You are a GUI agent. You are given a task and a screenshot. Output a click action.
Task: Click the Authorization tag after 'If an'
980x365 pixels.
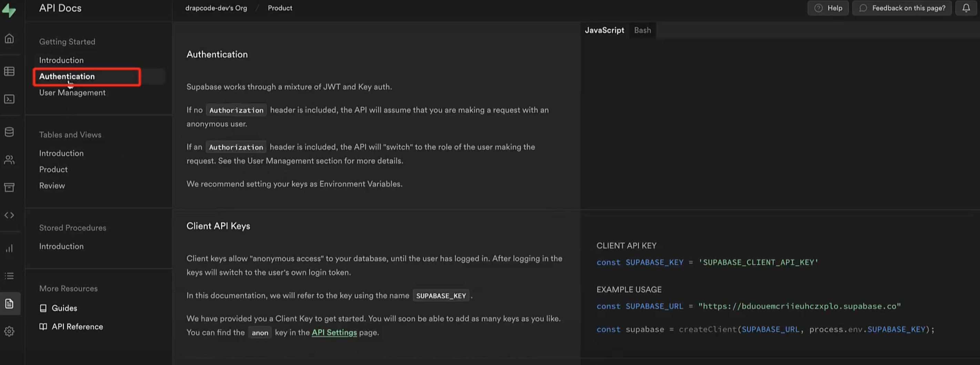[x=236, y=147]
